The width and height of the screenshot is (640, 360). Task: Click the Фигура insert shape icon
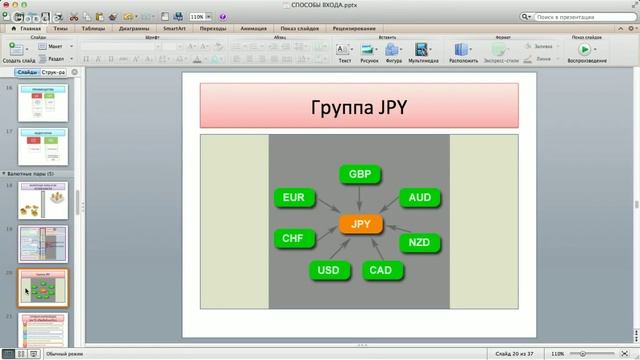pos(392,49)
